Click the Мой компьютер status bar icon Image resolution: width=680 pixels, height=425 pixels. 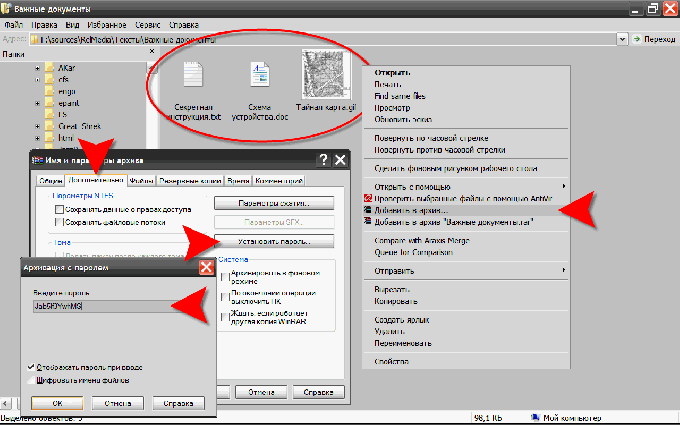[535, 418]
